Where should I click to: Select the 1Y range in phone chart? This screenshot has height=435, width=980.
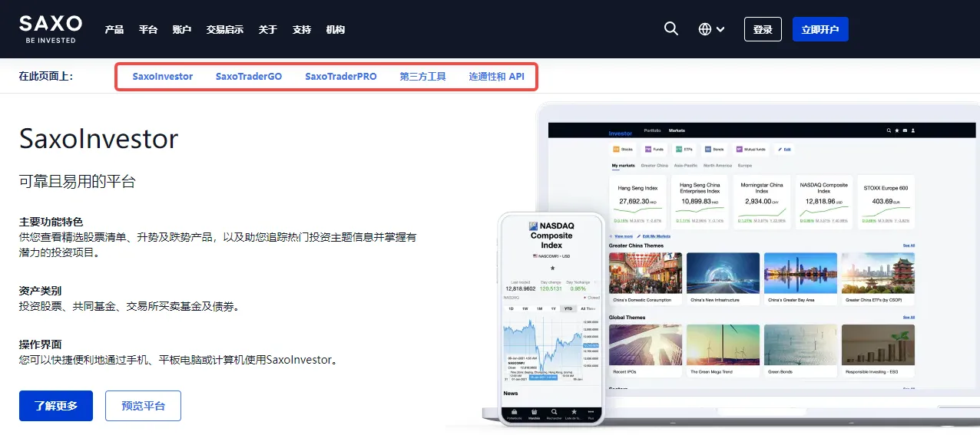click(x=553, y=308)
